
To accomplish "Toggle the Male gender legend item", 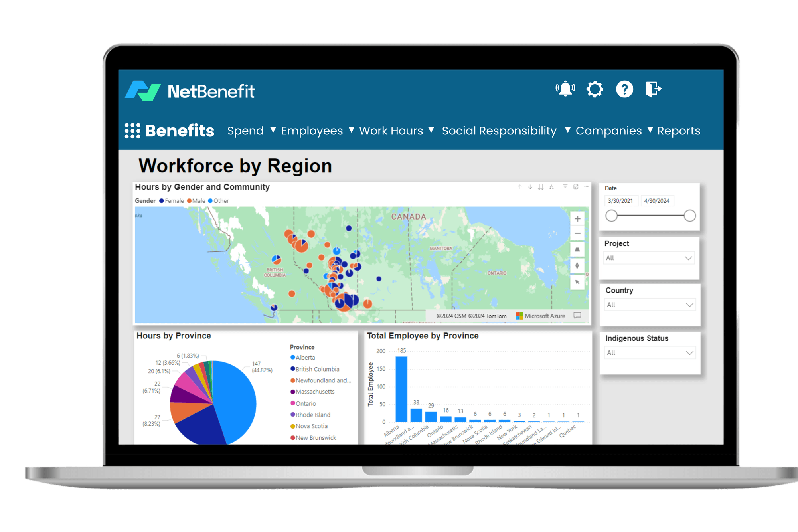I will click(x=198, y=201).
